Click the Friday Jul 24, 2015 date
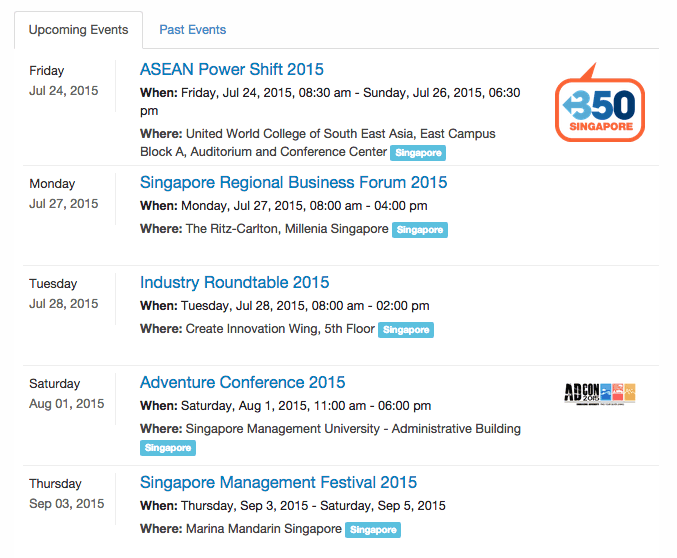The height and width of the screenshot is (558, 677). pyautogui.click(x=63, y=81)
